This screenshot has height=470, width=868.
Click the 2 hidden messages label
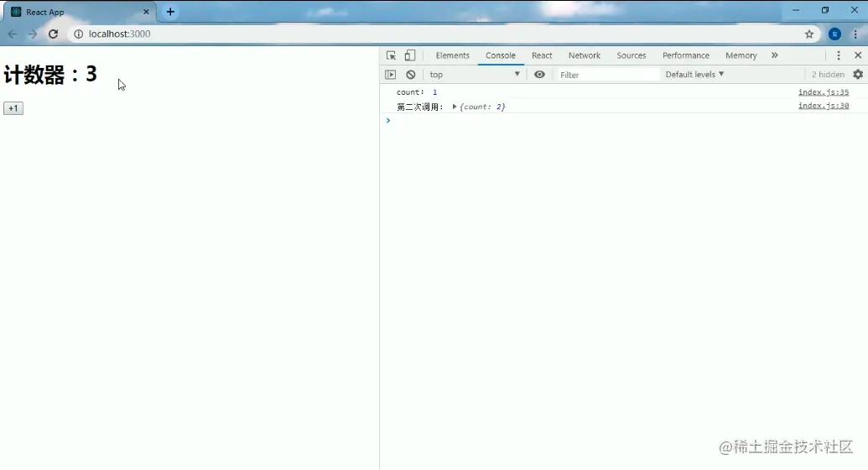(x=828, y=74)
